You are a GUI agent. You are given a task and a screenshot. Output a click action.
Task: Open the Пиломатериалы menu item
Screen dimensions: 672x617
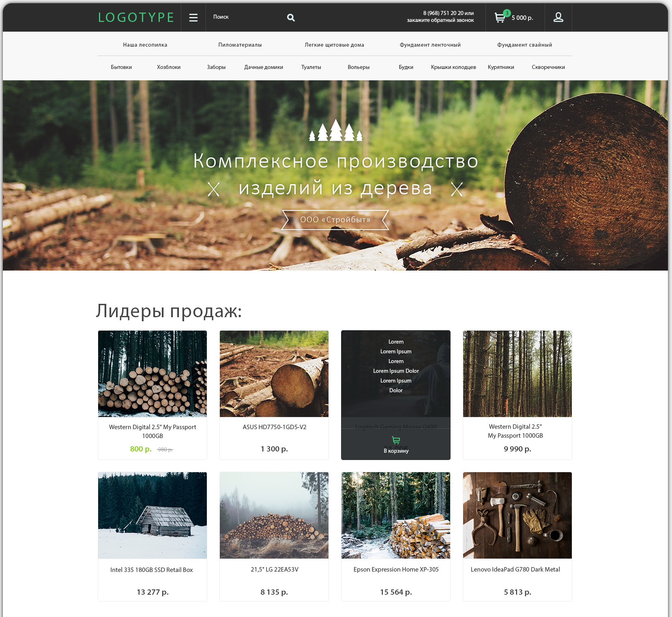point(240,45)
